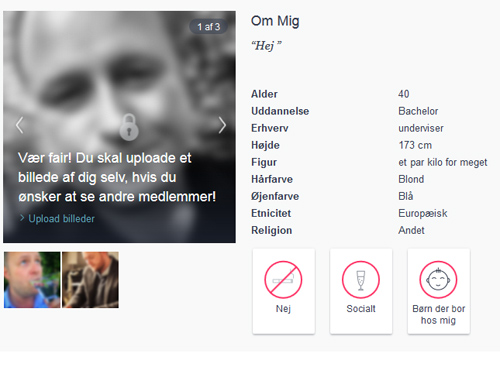Screen dimensions: 500x367
Task: Open the Upload billeder link
Action: coord(61,219)
